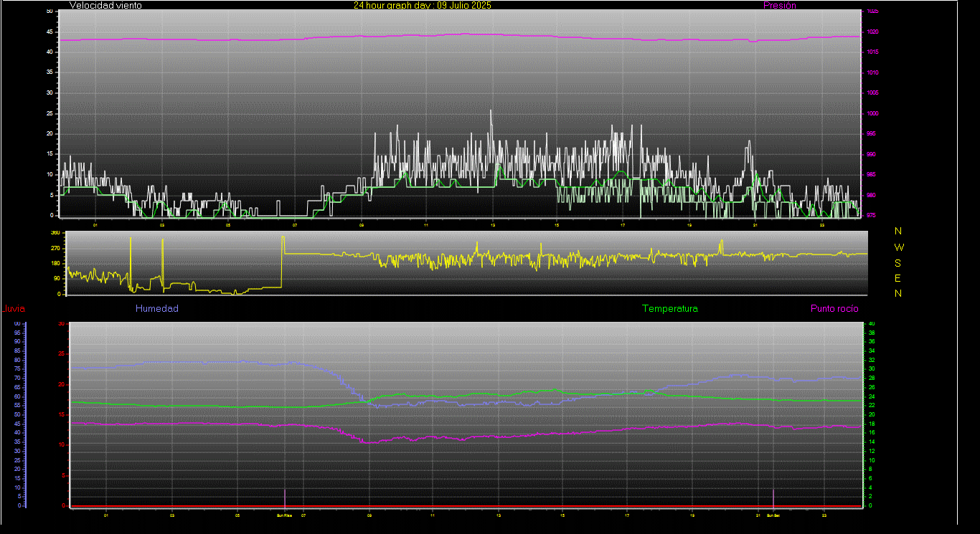Click the Sun Set marker on the time axis
This screenshot has width=980, height=534.
tap(773, 515)
